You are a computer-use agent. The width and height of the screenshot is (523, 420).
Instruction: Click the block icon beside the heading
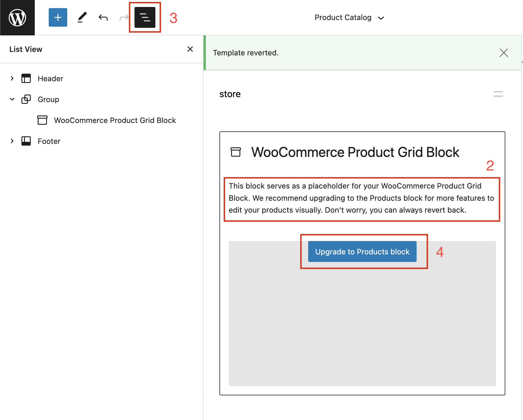click(236, 152)
